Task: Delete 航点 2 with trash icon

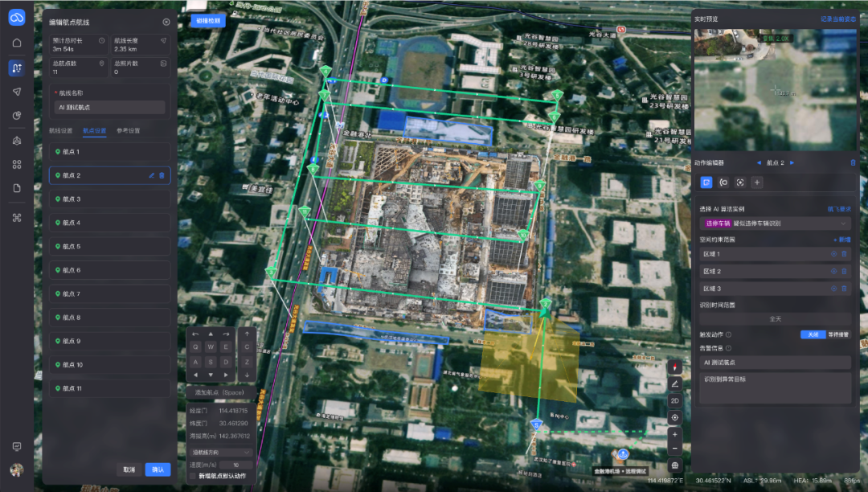Action: point(162,175)
